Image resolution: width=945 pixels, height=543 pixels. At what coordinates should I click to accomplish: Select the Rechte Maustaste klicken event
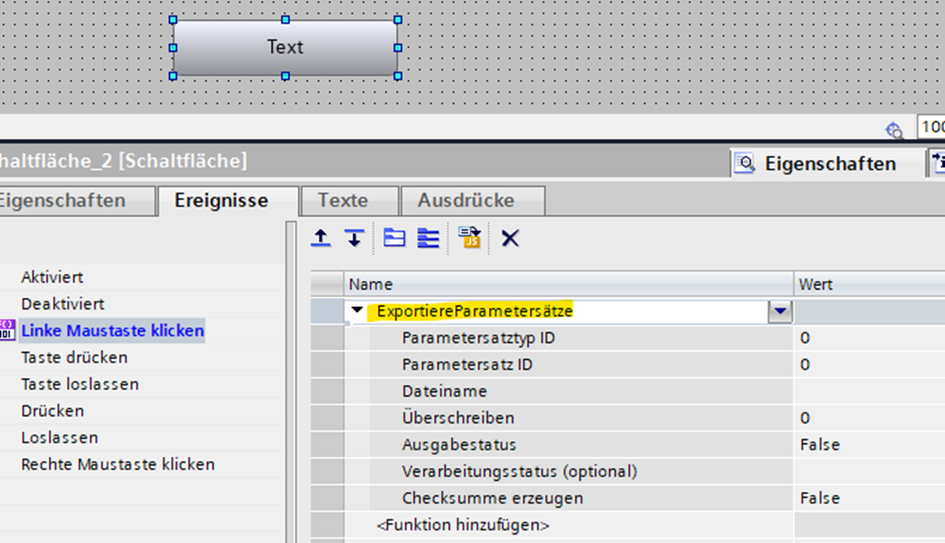[118, 464]
